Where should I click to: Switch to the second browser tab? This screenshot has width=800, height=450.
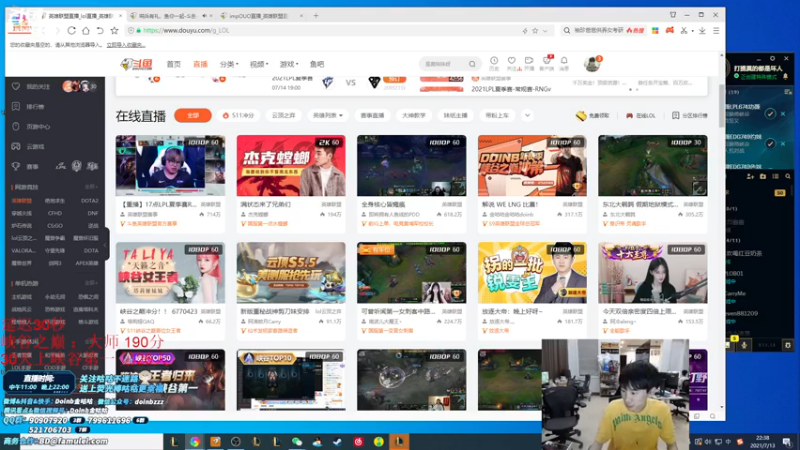click(166, 16)
